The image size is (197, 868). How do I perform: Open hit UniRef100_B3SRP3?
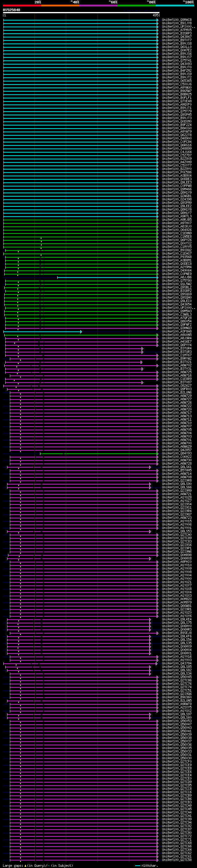177,33
